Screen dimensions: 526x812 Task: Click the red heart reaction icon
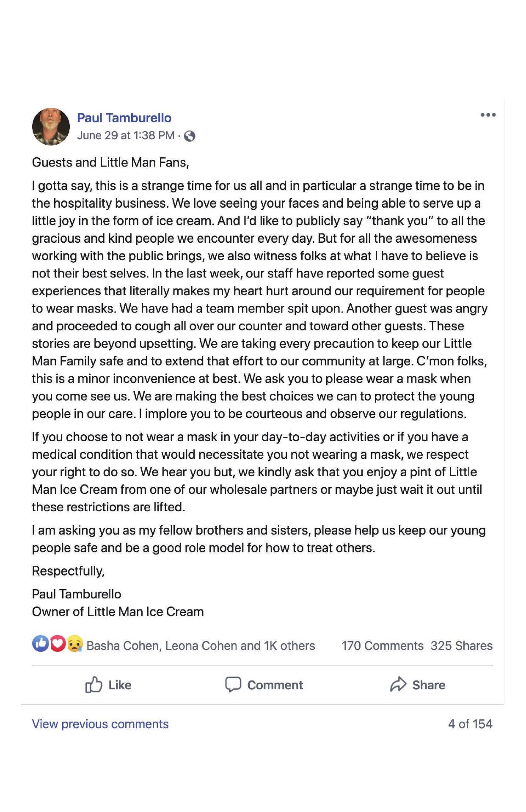[x=58, y=644]
